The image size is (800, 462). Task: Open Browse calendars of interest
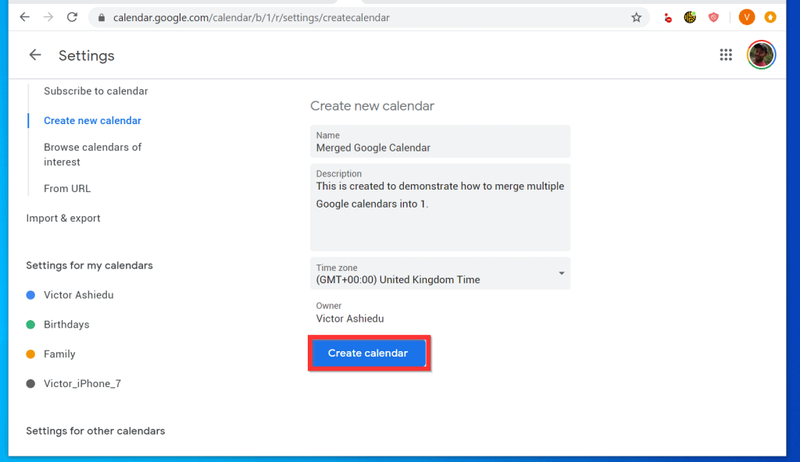pos(92,155)
